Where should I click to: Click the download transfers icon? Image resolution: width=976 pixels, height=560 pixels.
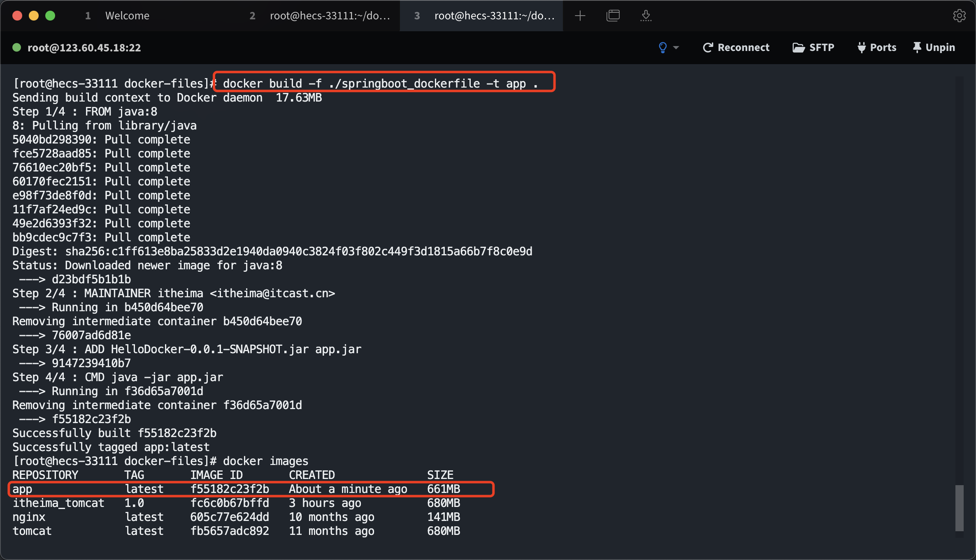pos(646,16)
